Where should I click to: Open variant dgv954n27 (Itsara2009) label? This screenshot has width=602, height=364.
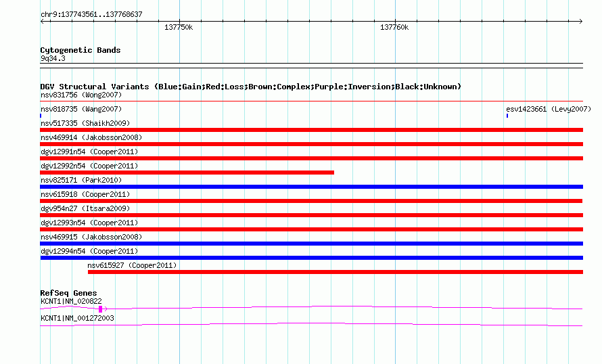tap(85, 208)
